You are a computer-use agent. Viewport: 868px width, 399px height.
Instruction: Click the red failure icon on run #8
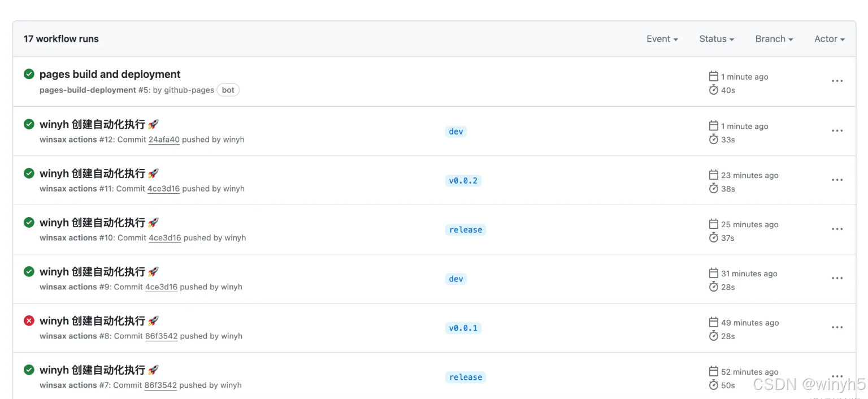tap(29, 320)
